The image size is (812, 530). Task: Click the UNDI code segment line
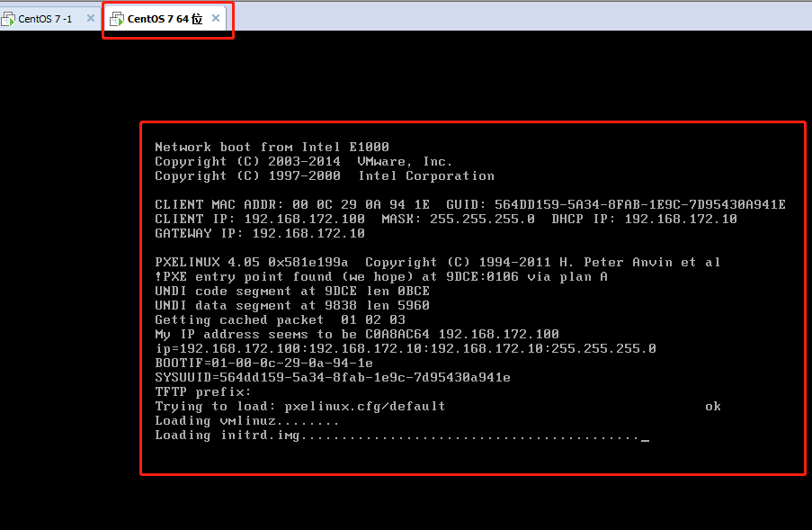click(x=292, y=292)
